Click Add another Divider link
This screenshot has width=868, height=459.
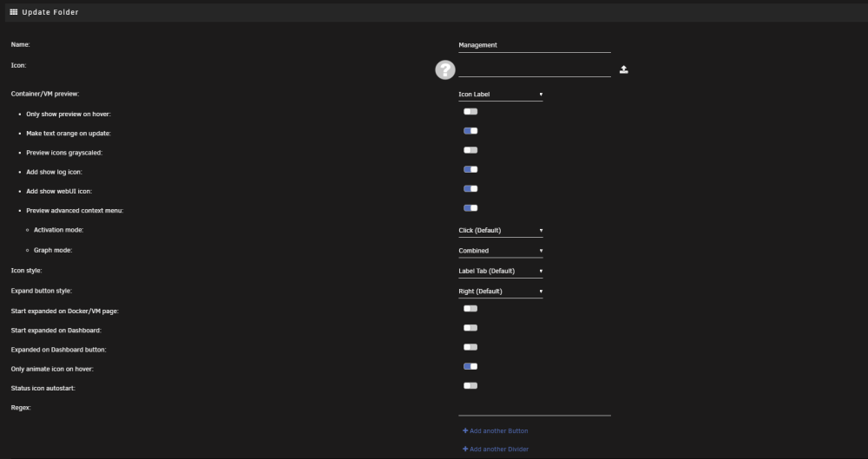[x=496, y=449]
